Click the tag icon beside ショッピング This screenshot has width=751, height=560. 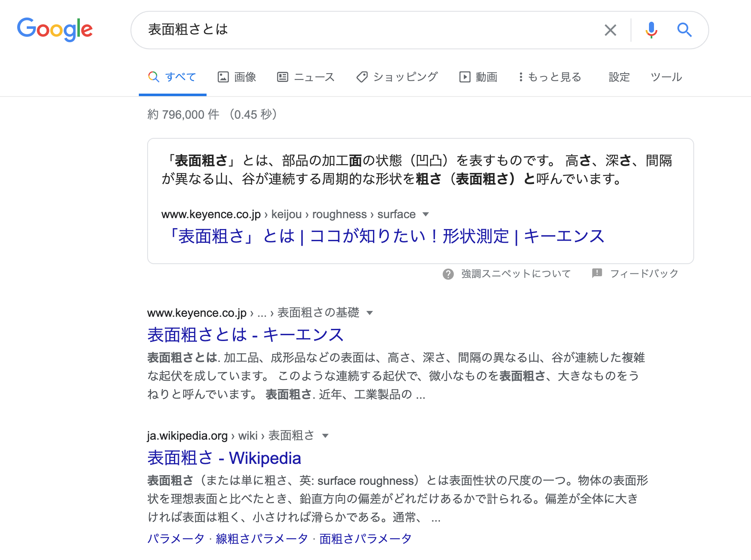coord(362,77)
